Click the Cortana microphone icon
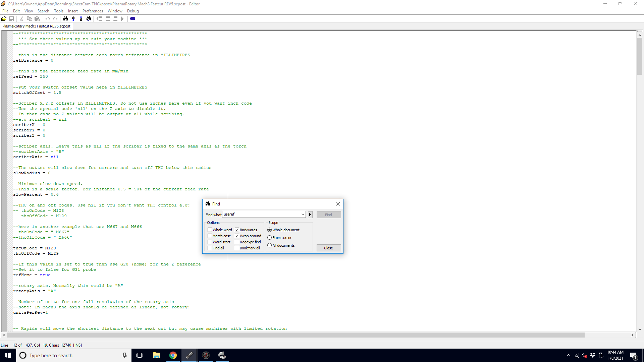 [124, 355]
